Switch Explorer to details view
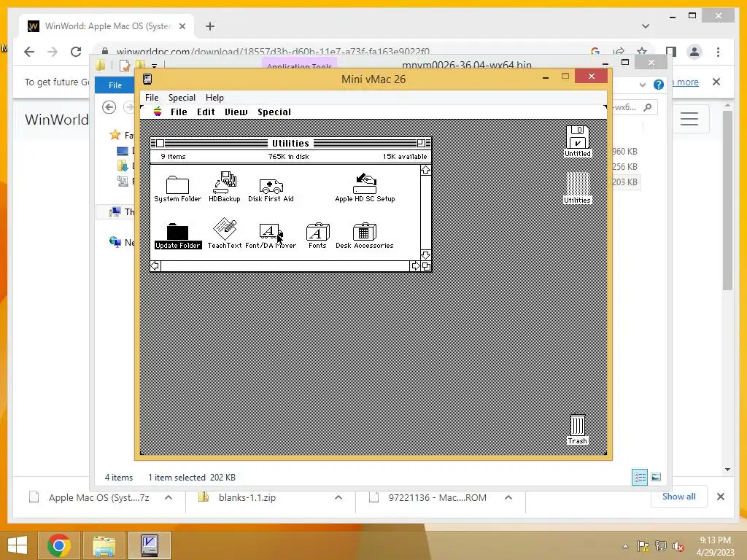 [639, 477]
